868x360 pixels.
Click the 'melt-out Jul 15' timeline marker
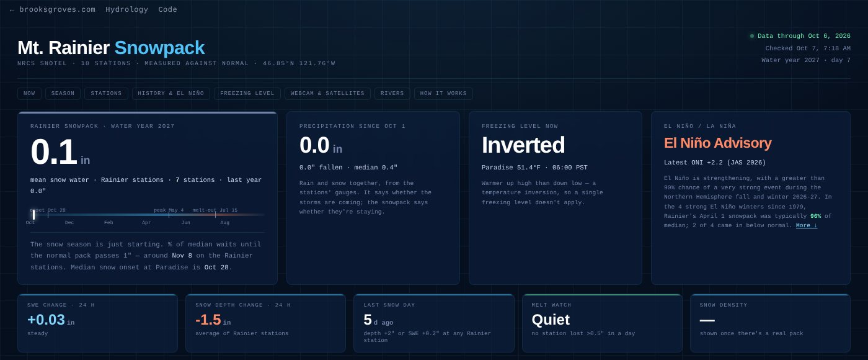tap(215, 210)
